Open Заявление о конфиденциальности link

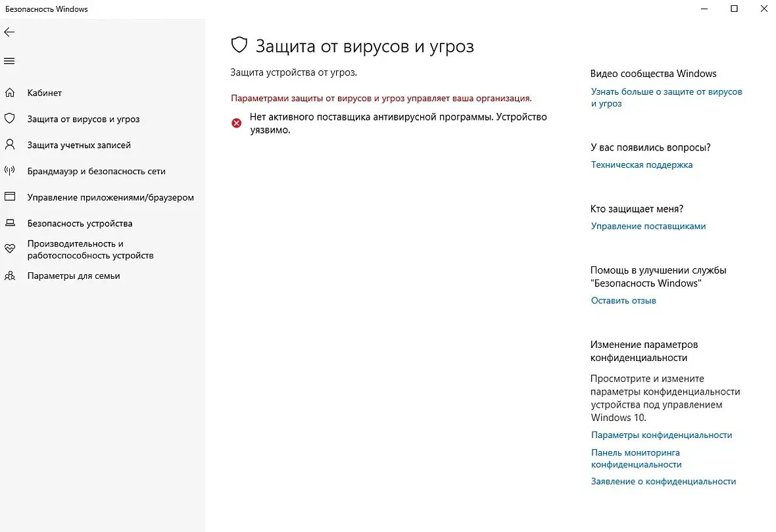[x=663, y=481]
